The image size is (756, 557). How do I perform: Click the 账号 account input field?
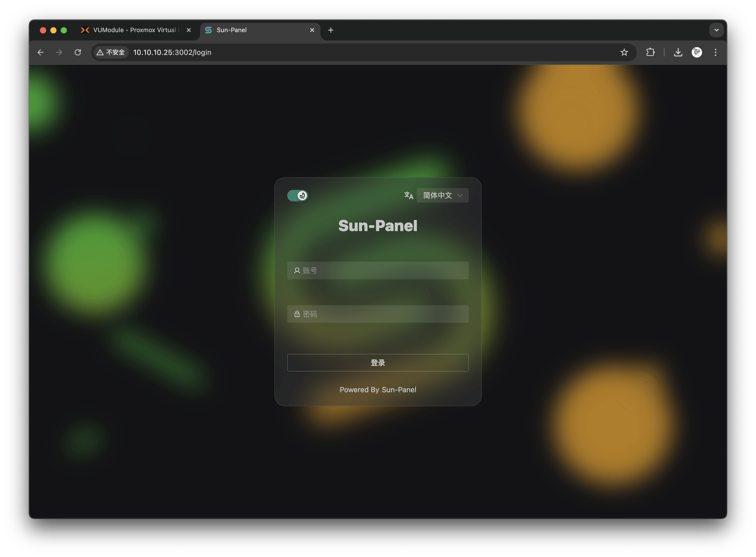click(378, 270)
